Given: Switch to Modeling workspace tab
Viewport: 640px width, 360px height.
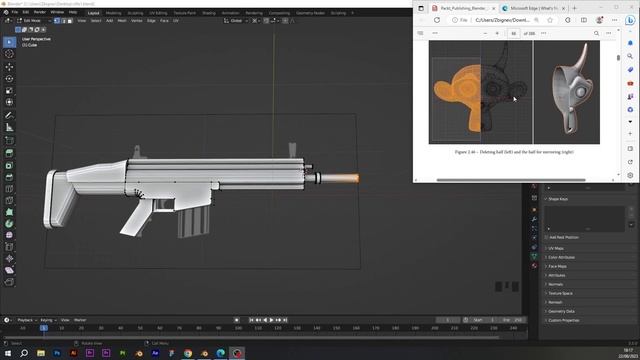Looking at the screenshot, I should 113,13.
